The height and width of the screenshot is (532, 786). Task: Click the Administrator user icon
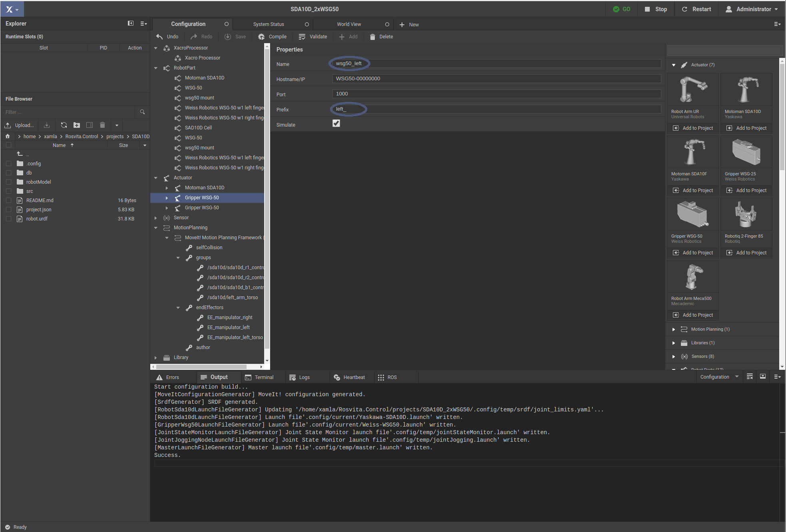pyautogui.click(x=729, y=9)
